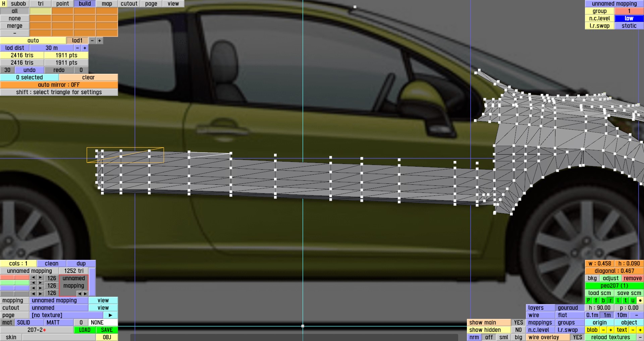Open the unnamed mapping selector in mapping row

tap(59, 300)
